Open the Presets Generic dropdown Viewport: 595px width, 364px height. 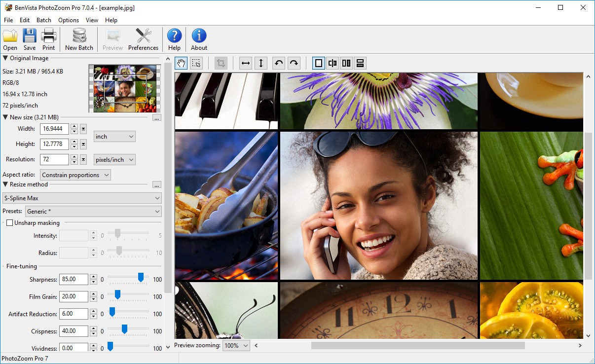tap(93, 211)
